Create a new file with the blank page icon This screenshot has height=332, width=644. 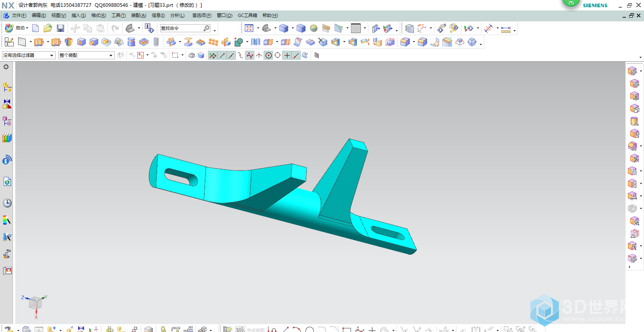(35, 28)
